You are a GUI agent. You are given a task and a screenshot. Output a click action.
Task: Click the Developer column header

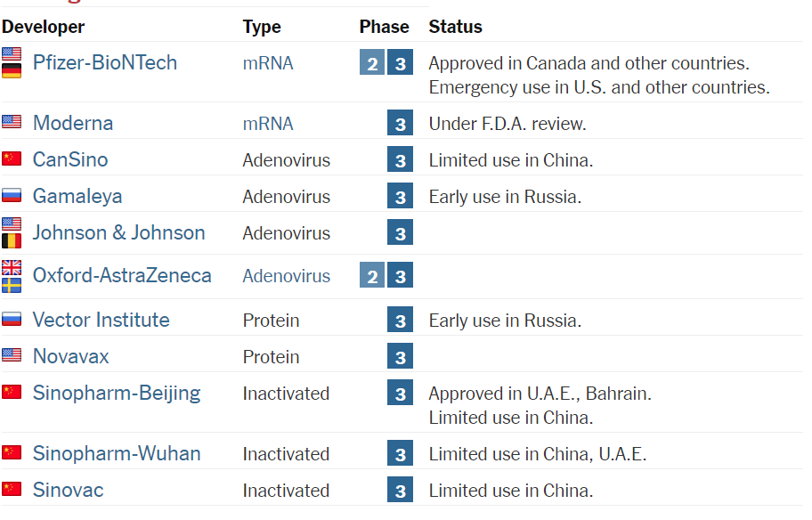(x=43, y=27)
